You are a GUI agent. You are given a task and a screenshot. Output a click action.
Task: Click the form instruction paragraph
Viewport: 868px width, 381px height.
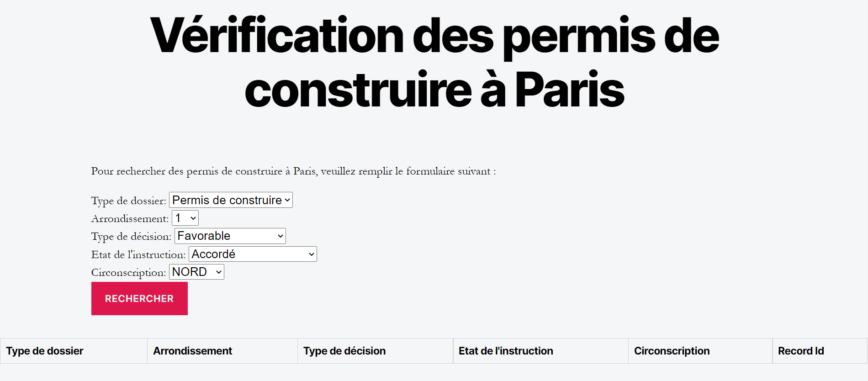pos(293,171)
